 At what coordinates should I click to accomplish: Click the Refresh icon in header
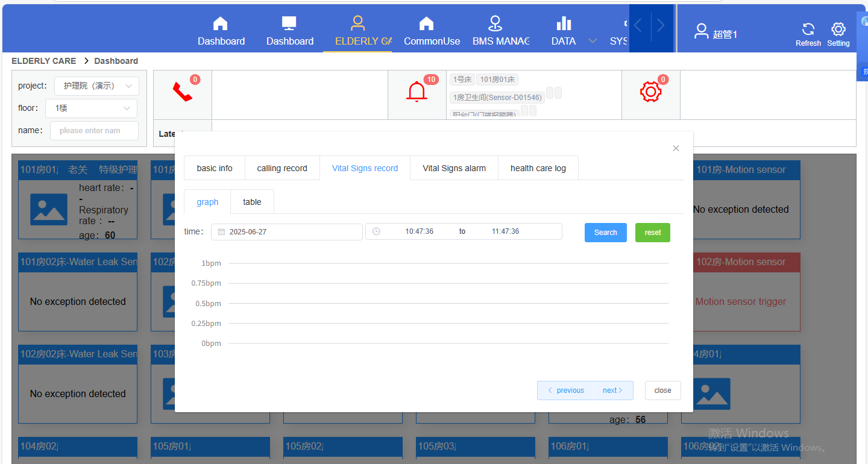808,29
